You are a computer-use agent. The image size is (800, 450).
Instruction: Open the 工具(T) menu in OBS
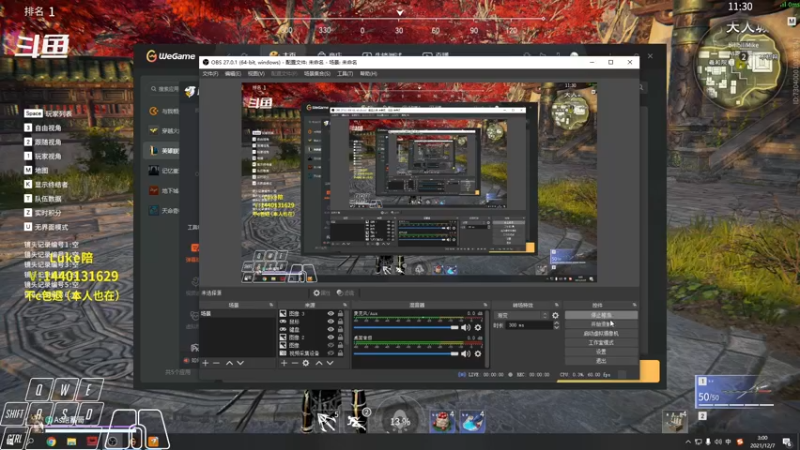(x=345, y=74)
